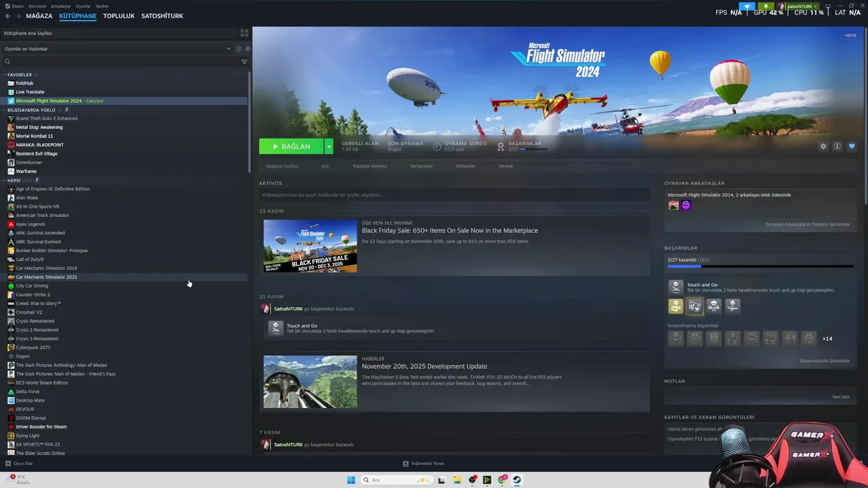Click the +14 unearned achievements counter
Screen dimensions: 868x488
tap(827, 338)
